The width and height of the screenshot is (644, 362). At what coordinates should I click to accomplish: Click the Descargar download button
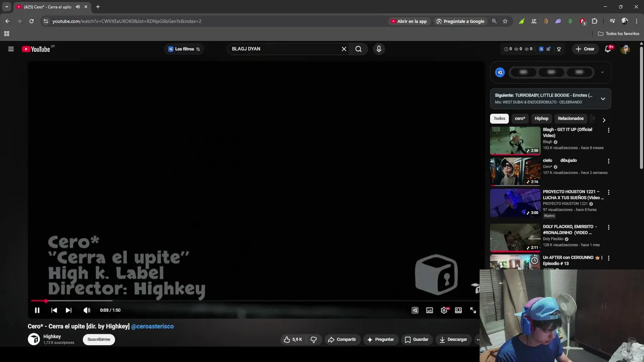point(453,339)
